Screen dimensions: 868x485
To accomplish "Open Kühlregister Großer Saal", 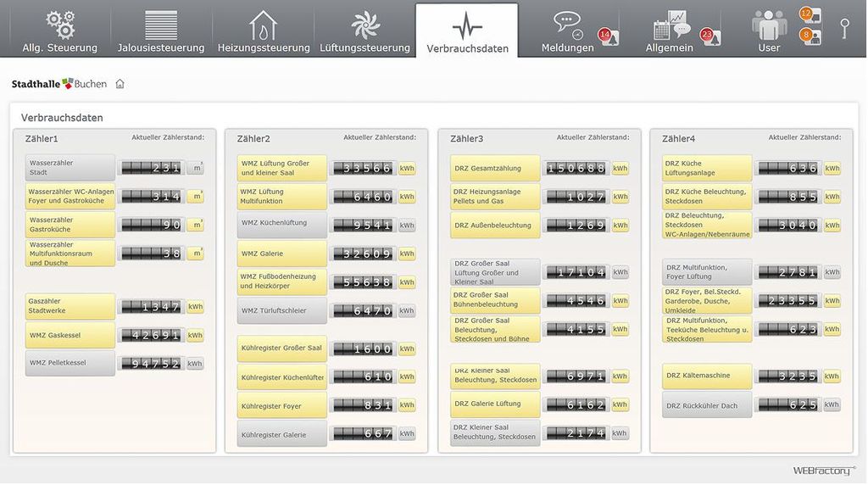I will [281, 348].
